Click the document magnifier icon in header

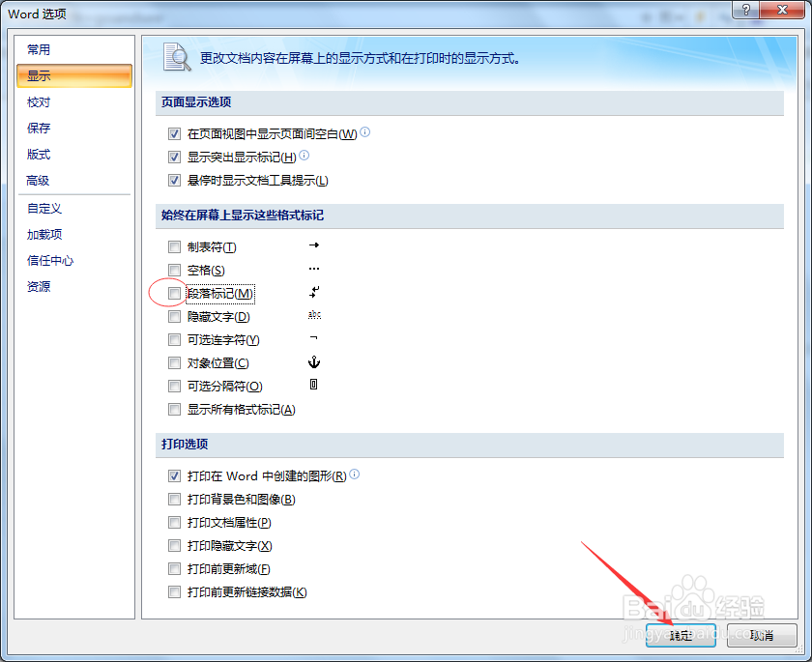(177, 57)
